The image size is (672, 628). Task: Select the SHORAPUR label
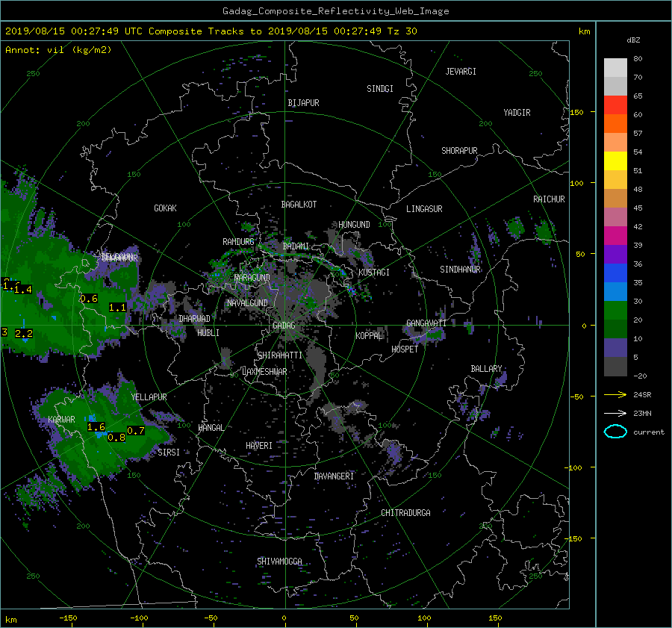459,151
